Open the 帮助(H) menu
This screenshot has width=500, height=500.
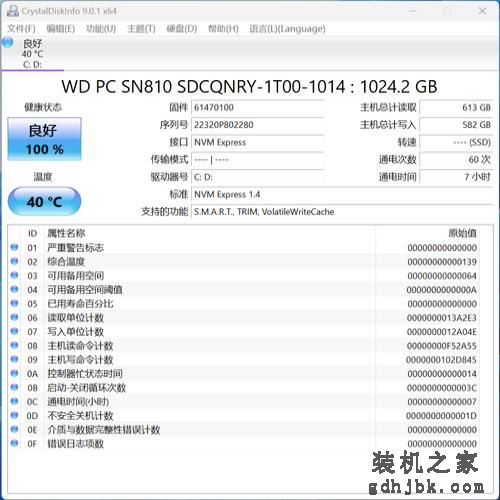223,29
